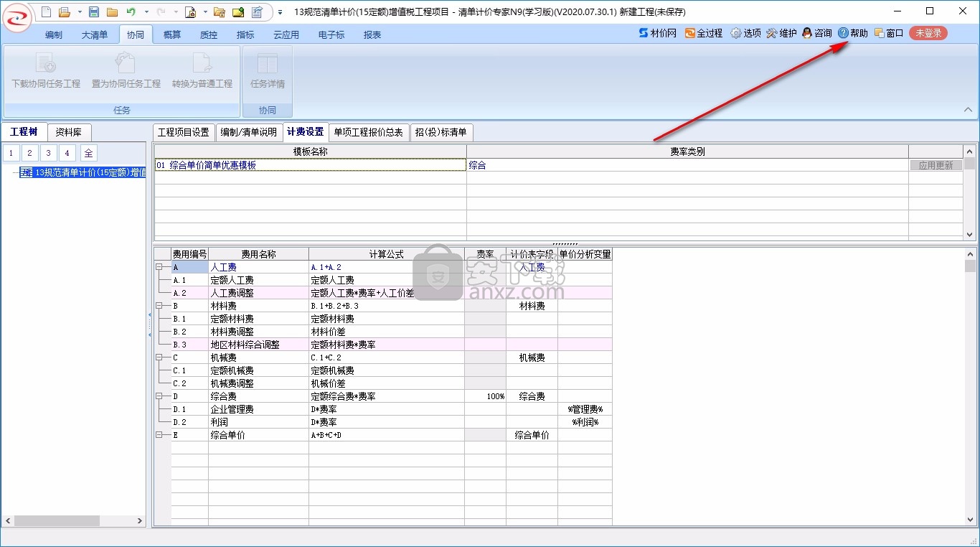Switch to the 资料库 panel tab

pos(69,132)
